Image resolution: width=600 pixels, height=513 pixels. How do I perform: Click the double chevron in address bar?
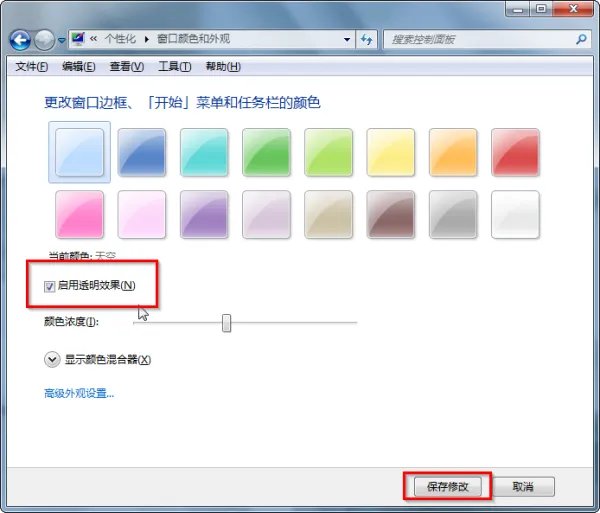(93, 39)
